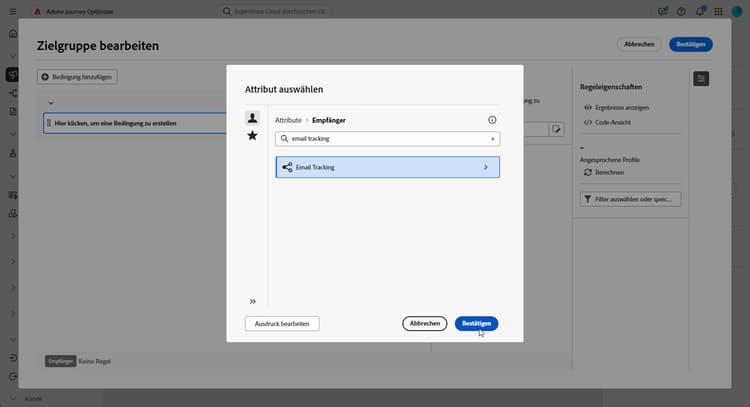
Task: Click the Adobe Journey Optimizer logo
Action: (37, 11)
